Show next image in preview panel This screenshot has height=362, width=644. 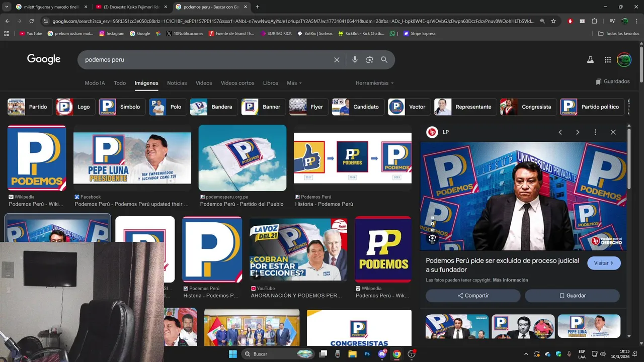(578, 132)
